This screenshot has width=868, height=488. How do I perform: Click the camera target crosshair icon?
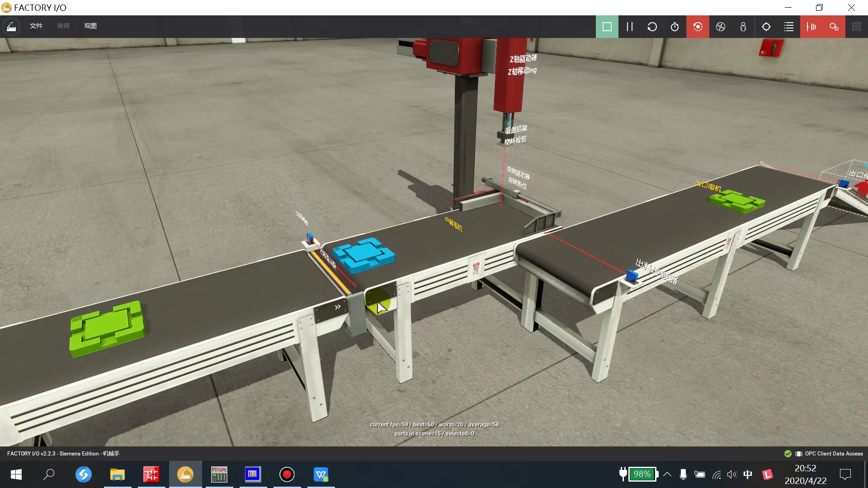click(766, 27)
